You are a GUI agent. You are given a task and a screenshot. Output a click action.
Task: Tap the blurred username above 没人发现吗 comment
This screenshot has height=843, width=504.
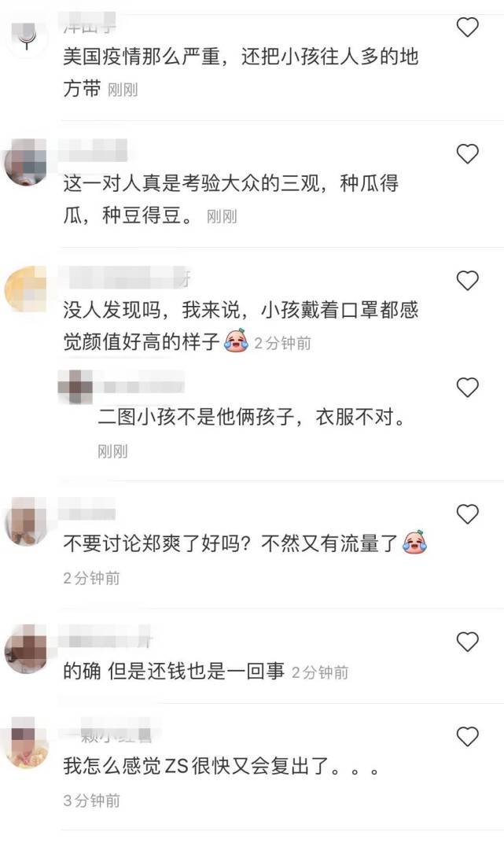(125, 278)
